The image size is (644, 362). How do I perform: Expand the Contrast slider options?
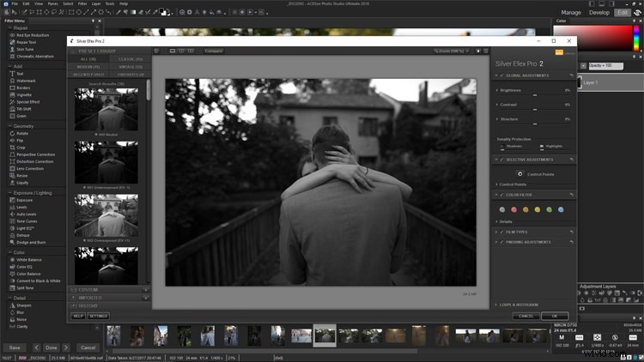coord(497,105)
